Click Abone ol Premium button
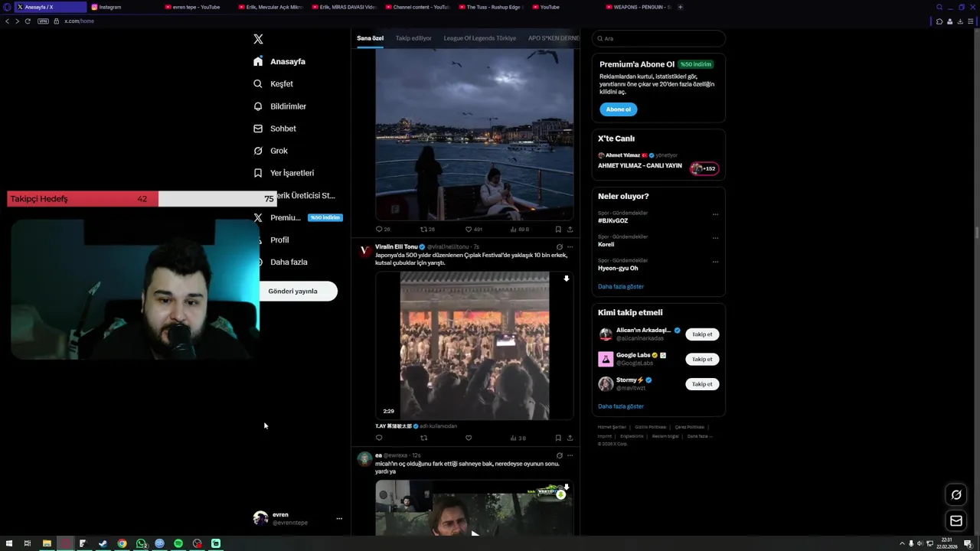Viewport: 980px width, 551px height. (618, 109)
